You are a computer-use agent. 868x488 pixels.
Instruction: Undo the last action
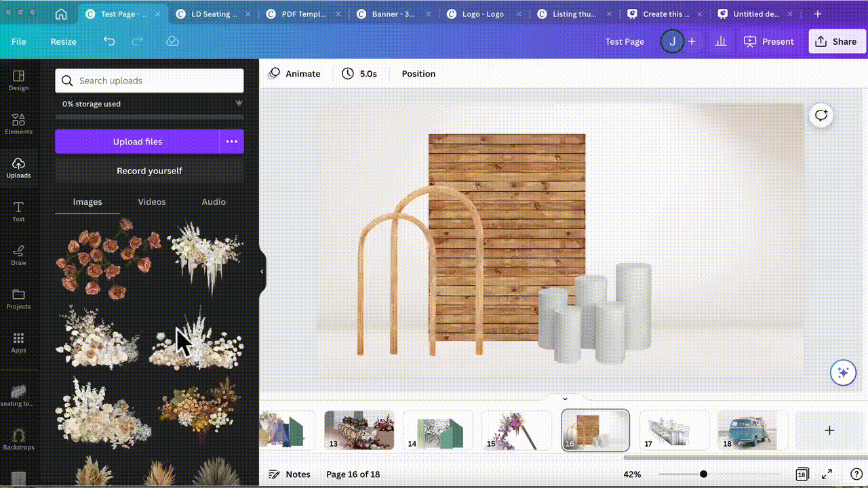(x=109, y=41)
